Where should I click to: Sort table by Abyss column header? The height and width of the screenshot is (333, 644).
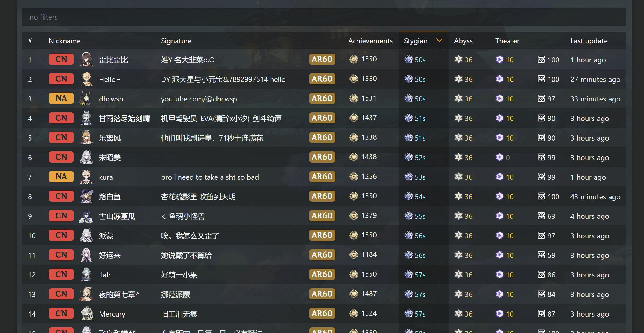coord(463,41)
